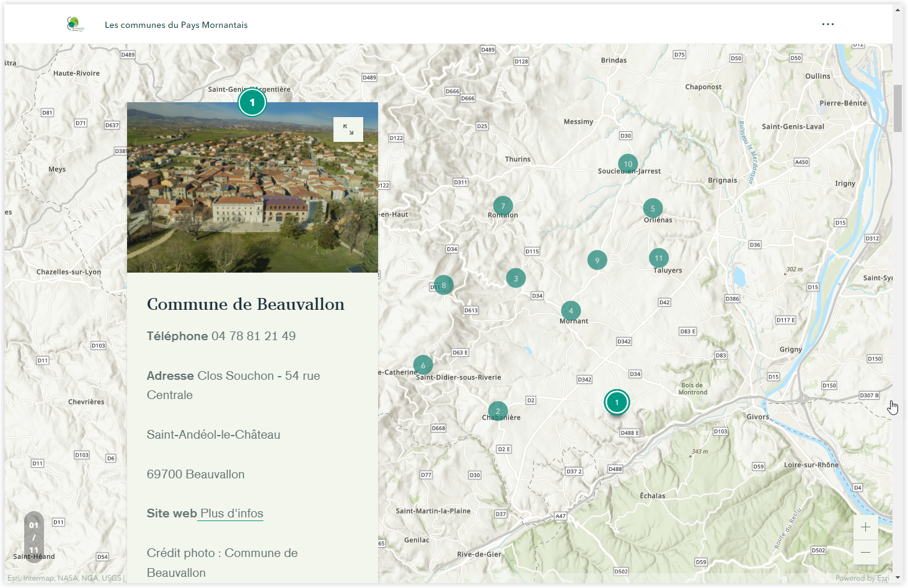
Task: Click the Échalas label on the map
Action: pyautogui.click(x=653, y=496)
